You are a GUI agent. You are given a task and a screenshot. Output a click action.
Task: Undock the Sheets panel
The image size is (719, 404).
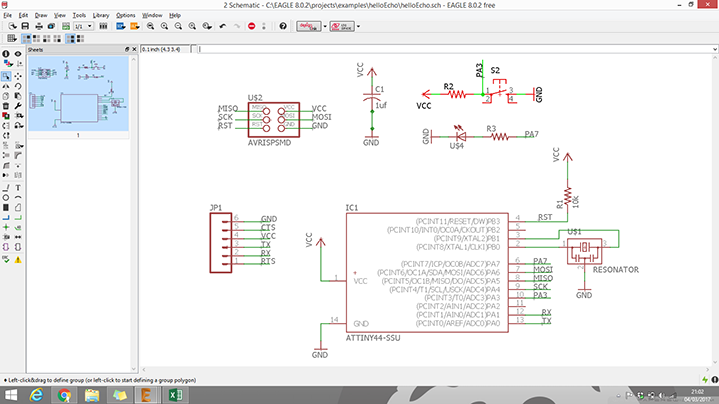(x=127, y=50)
